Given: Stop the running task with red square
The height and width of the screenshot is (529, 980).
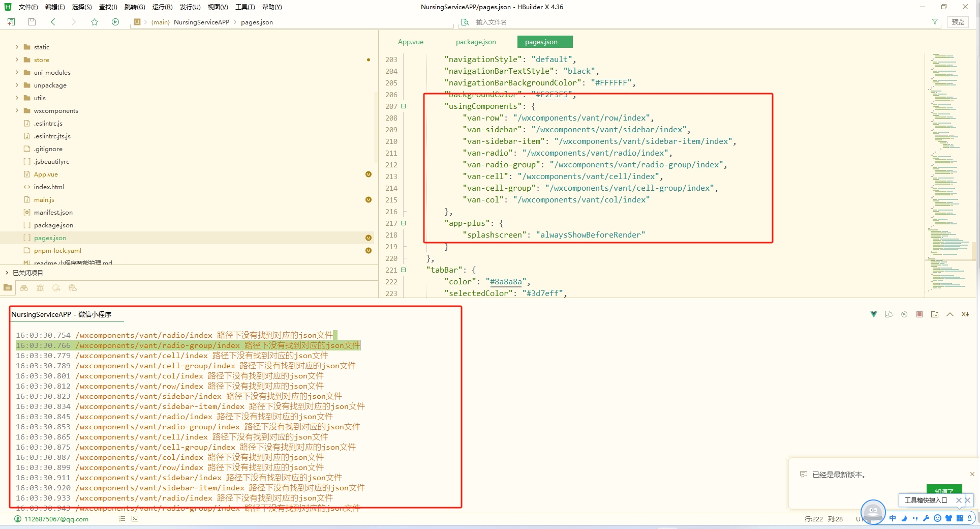Looking at the screenshot, I should point(920,314).
